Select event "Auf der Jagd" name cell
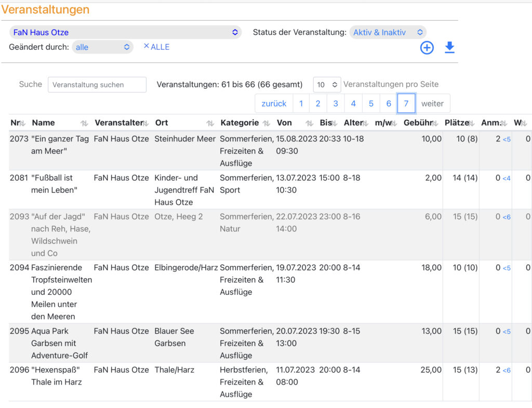Screen dimensions: 532x408 pyautogui.click(x=61, y=235)
